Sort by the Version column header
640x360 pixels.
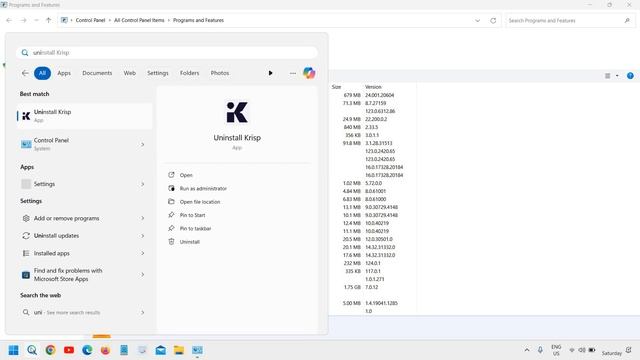pyautogui.click(x=373, y=87)
